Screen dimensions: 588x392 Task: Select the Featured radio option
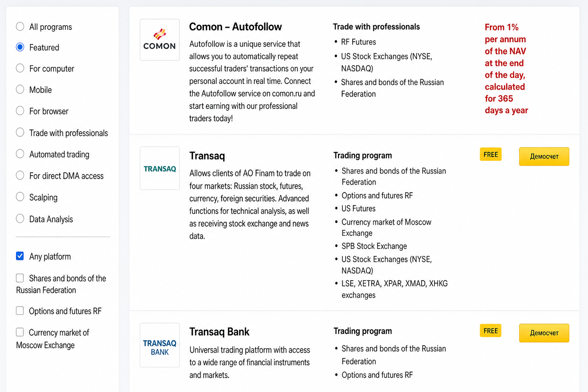pos(20,47)
